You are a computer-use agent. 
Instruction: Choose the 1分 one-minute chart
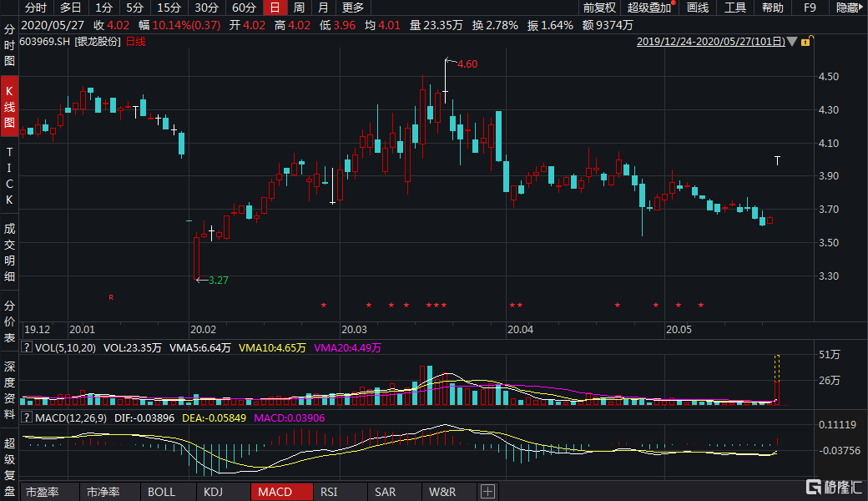click(103, 8)
